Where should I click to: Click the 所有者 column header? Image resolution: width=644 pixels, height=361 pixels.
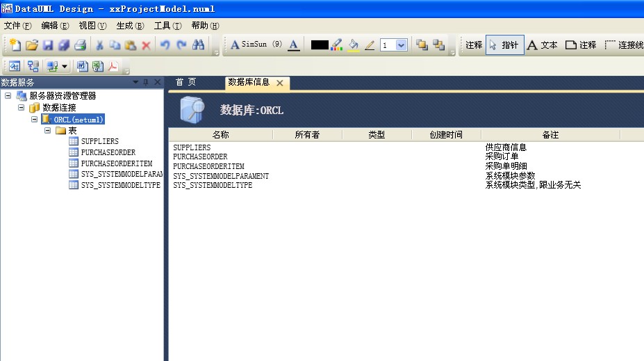307,134
